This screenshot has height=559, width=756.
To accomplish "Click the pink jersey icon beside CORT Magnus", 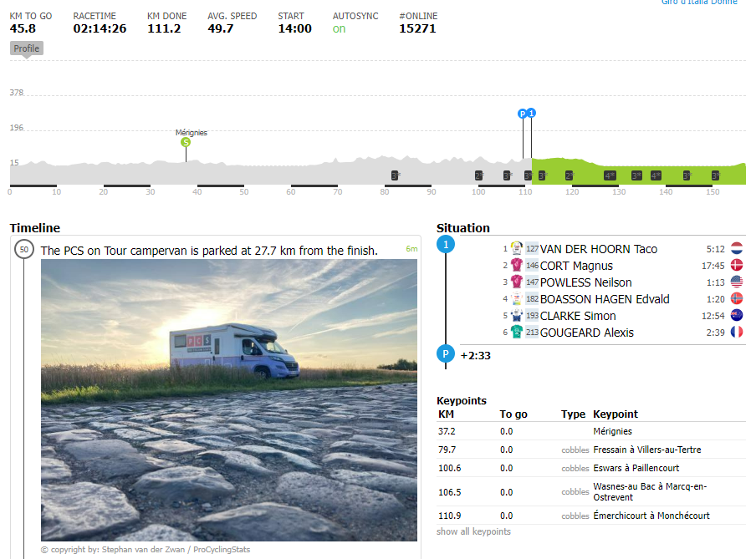I will point(516,265).
